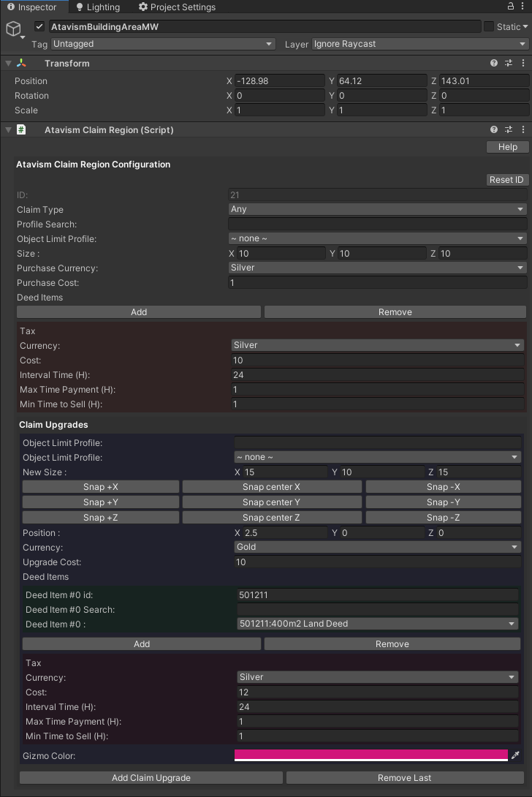The height and width of the screenshot is (797, 532).
Task: Enable the Static checkbox
Action: pyautogui.click(x=488, y=27)
